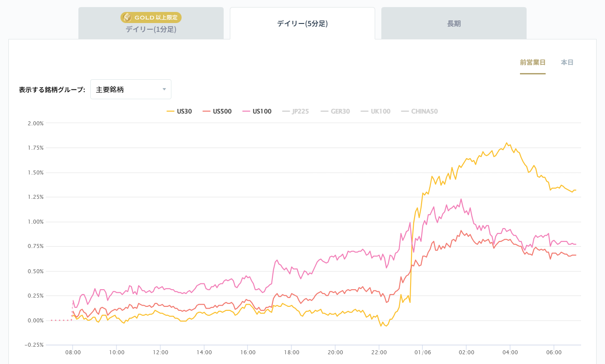
Task: Hide the US30 series from the chart
Action: pyautogui.click(x=183, y=111)
